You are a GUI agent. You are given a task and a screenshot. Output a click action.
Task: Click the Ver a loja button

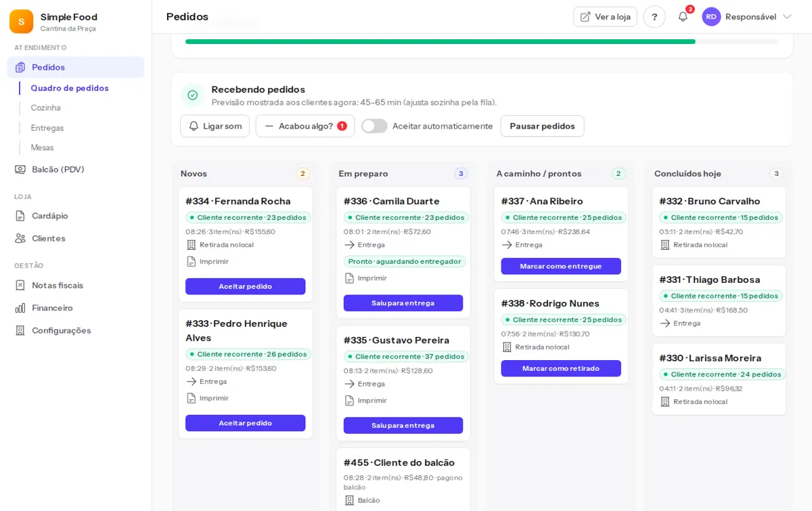pyautogui.click(x=605, y=17)
